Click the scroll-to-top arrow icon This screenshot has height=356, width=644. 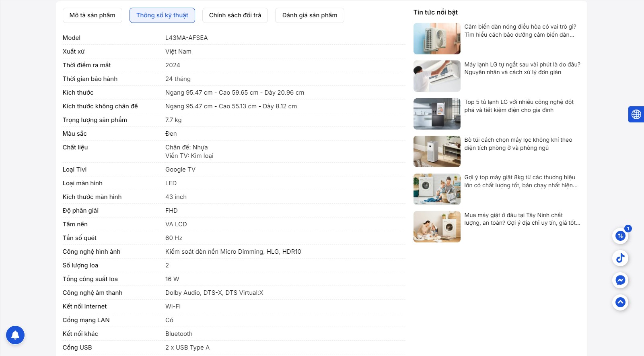[620, 302]
